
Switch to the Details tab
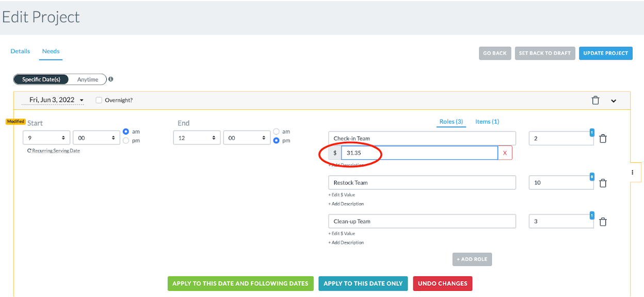point(20,51)
